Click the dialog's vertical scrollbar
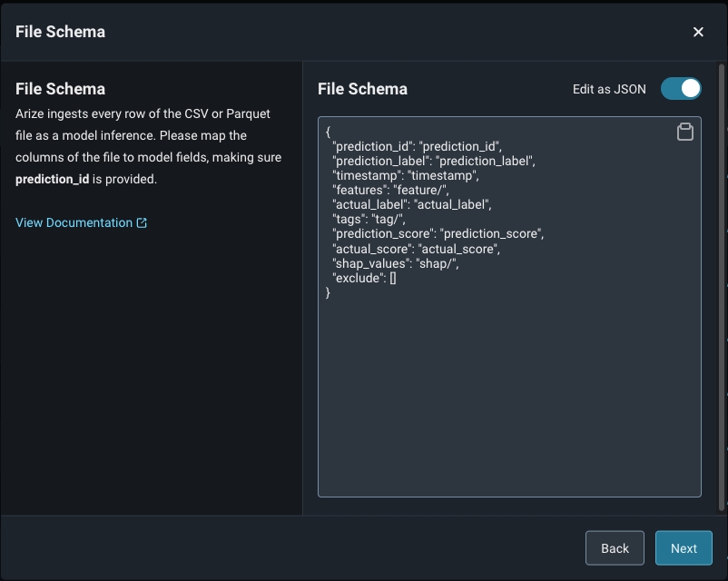The image size is (728, 581). [x=723, y=272]
